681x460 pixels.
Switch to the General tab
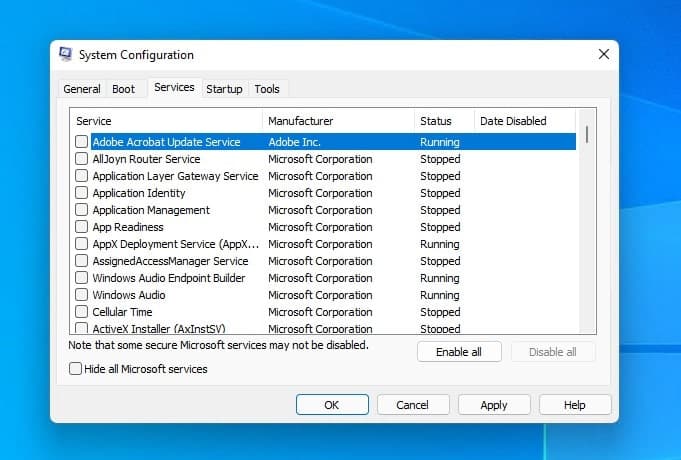(x=82, y=89)
